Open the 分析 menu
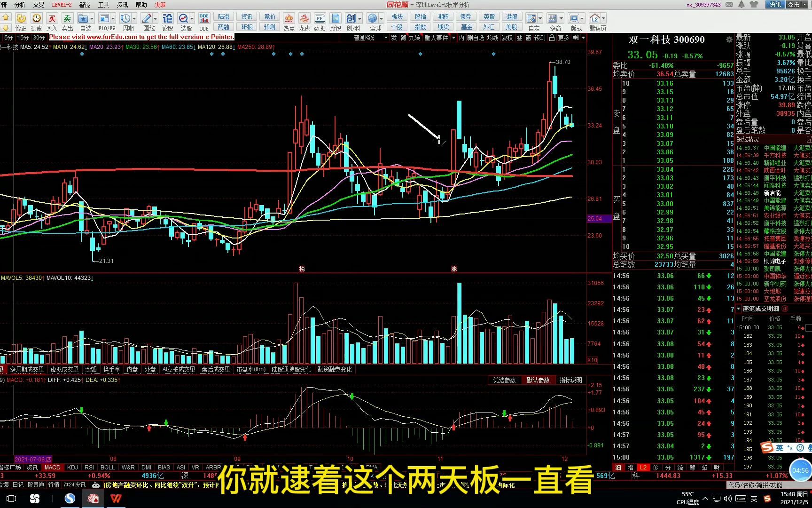Screen dimensions: 812x508 20,5
